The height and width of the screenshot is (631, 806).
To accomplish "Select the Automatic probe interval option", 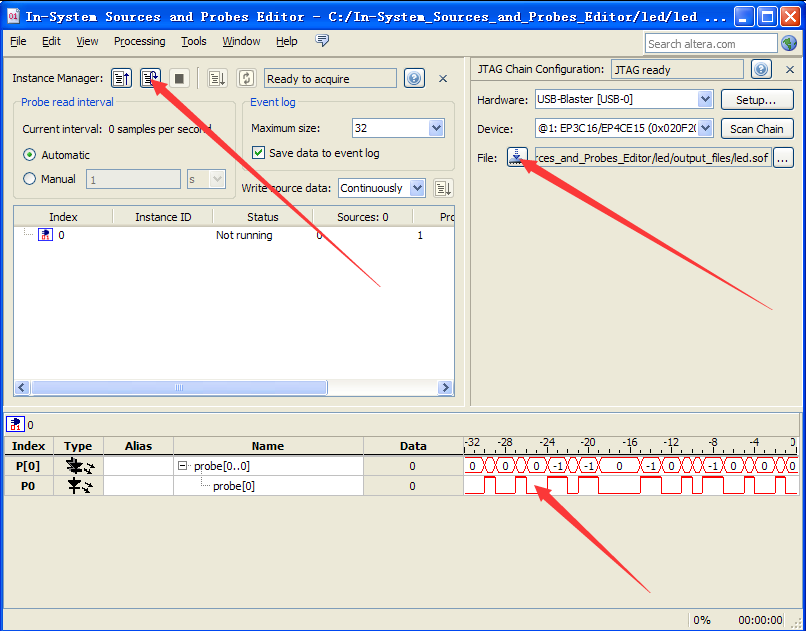I will pyautogui.click(x=30, y=155).
